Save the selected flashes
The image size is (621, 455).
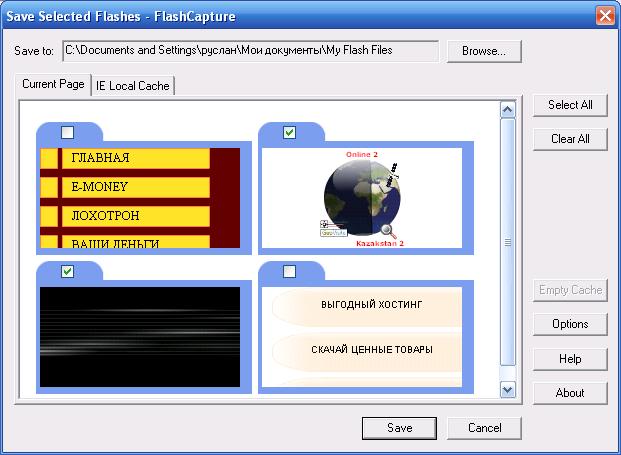(x=400, y=428)
